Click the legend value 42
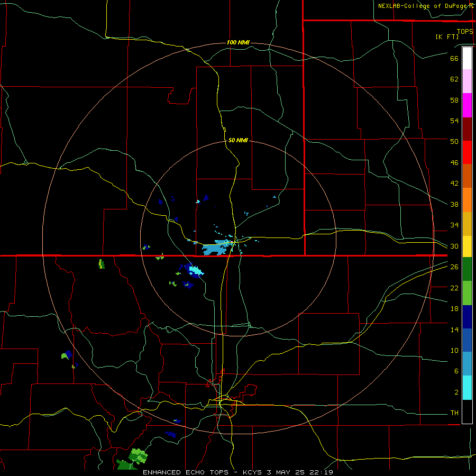 (454, 184)
